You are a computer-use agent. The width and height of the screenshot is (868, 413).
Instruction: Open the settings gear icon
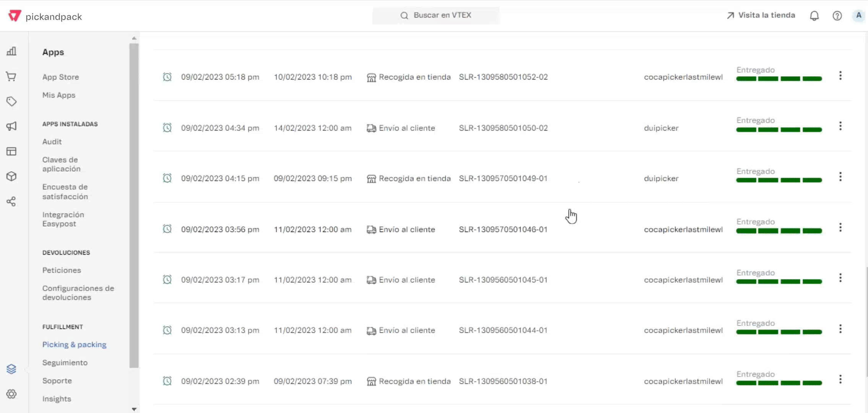click(x=11, y=394)
